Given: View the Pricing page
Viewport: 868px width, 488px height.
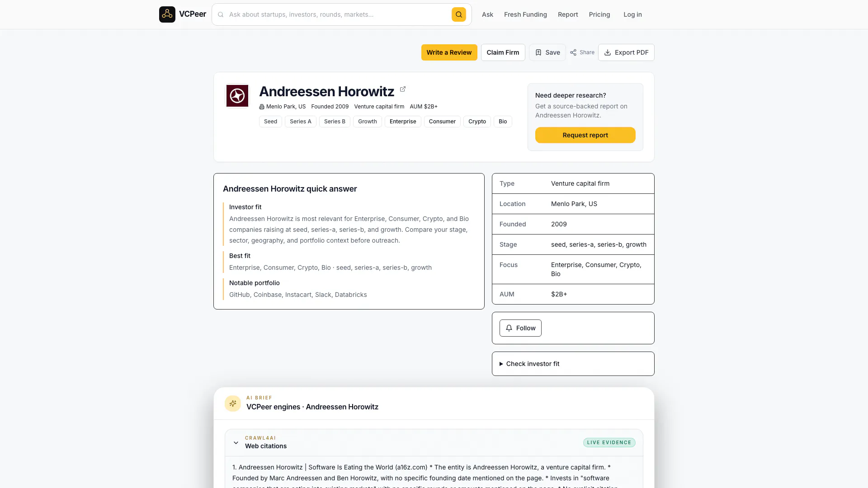Looking at the screenshot, I should tap(599, 14).
